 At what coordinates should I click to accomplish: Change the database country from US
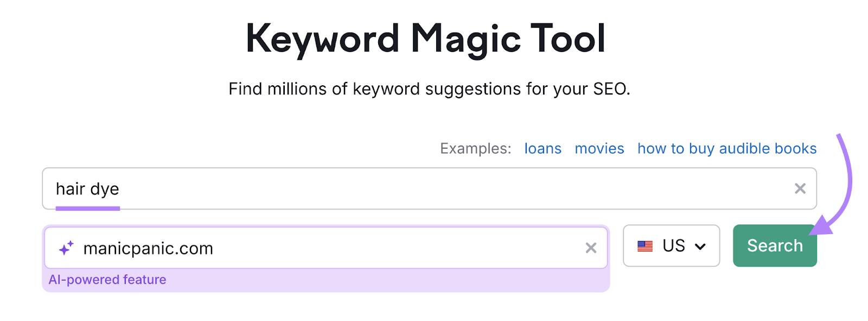coord(671,246)
